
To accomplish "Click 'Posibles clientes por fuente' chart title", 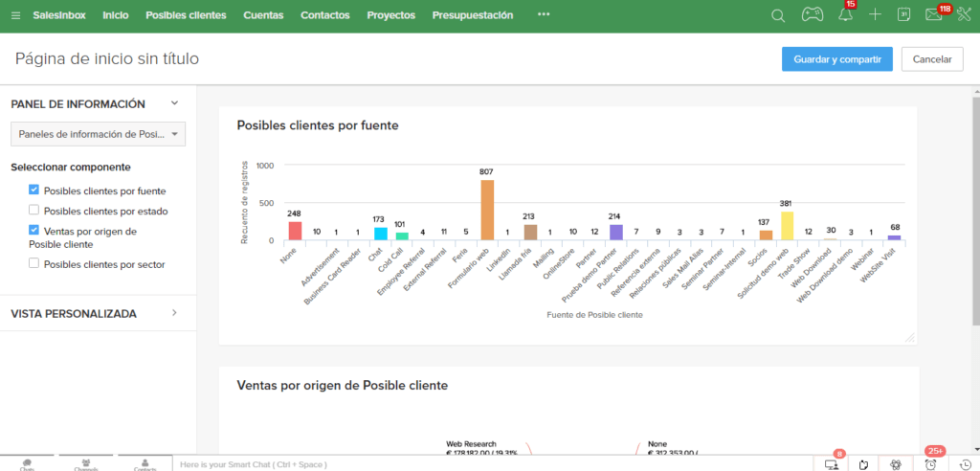I will pyautogui.click(x=318, y=125).
